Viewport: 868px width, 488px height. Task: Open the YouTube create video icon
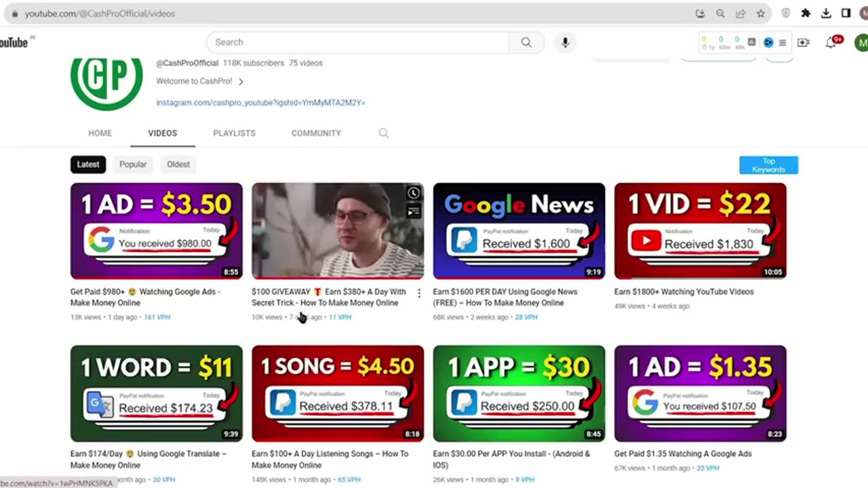tap(804, 43)
